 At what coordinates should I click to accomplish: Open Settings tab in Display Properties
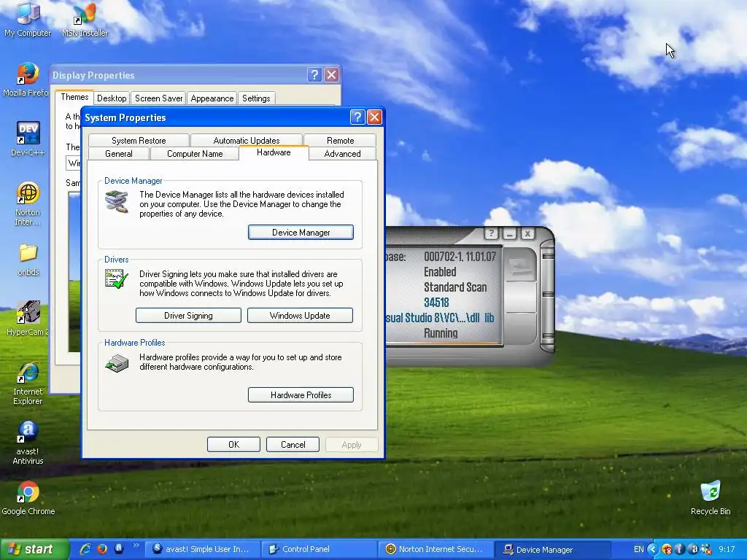(x=256, y=98)
